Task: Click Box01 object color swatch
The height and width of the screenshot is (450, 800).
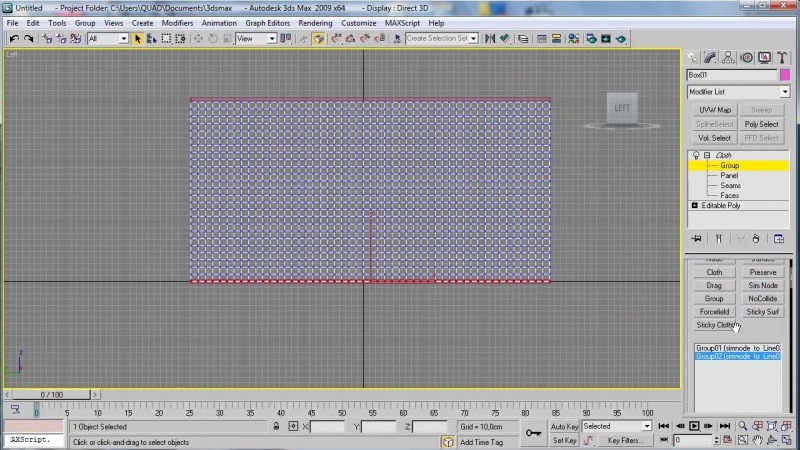Action: click(x=785, y=75)
